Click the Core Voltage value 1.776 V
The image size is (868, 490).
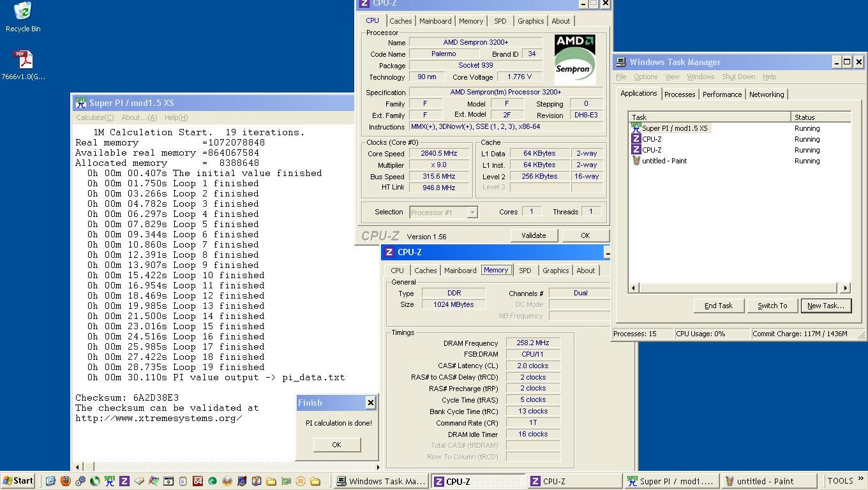(x=519, y=77)
